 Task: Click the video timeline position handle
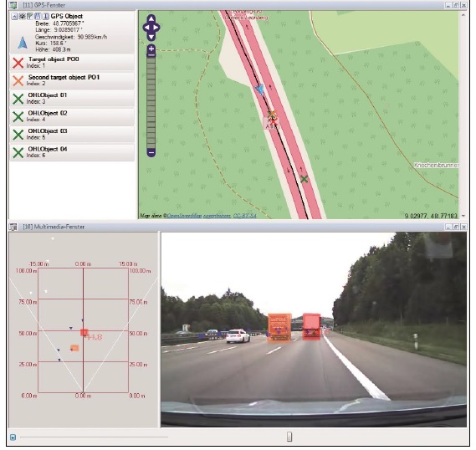[x=289, y=437]
